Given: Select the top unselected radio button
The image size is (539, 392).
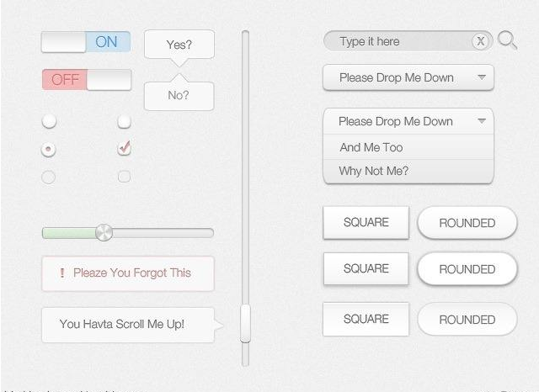Looking at the screenshot, I should pyautogui.click(x=49, y=122).
